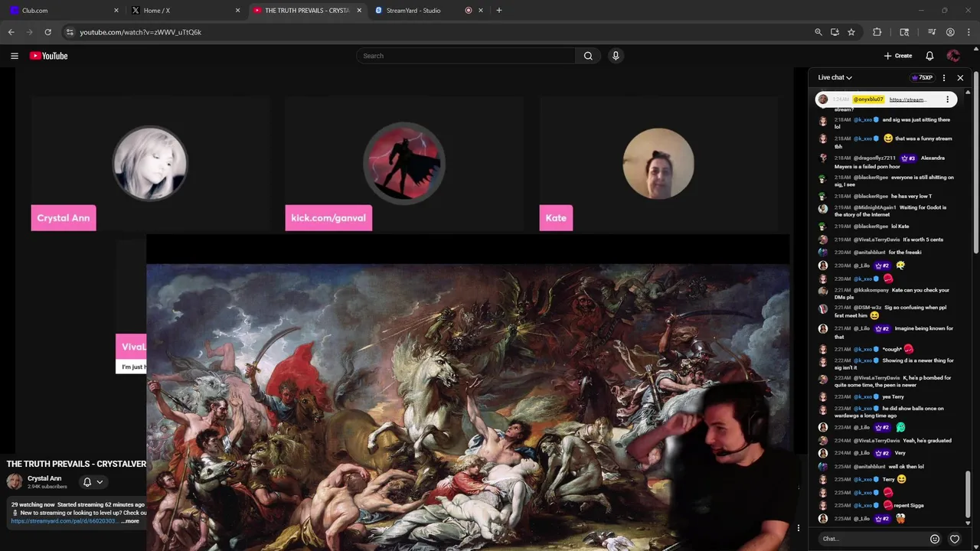980x551 pixels.
Task: View site information icon in address bar
Action: 70,32
